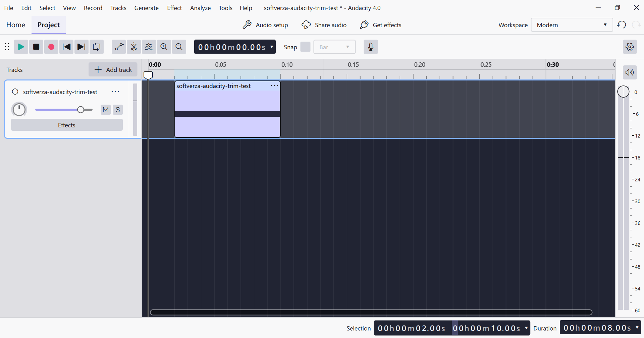This screenshot has width=644, height=338.
Task: Open the Effect menu
Action: tap(174, 8)
